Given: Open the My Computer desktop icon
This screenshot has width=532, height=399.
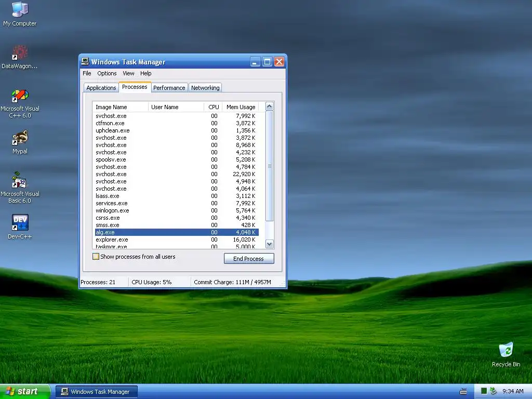Looking at the screenshot, I should [20, 14].
